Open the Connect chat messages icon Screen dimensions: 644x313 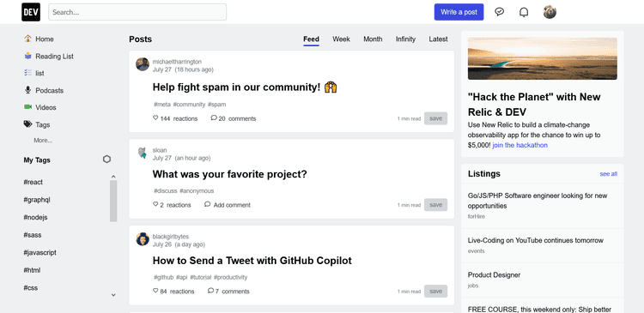(500, 12)
